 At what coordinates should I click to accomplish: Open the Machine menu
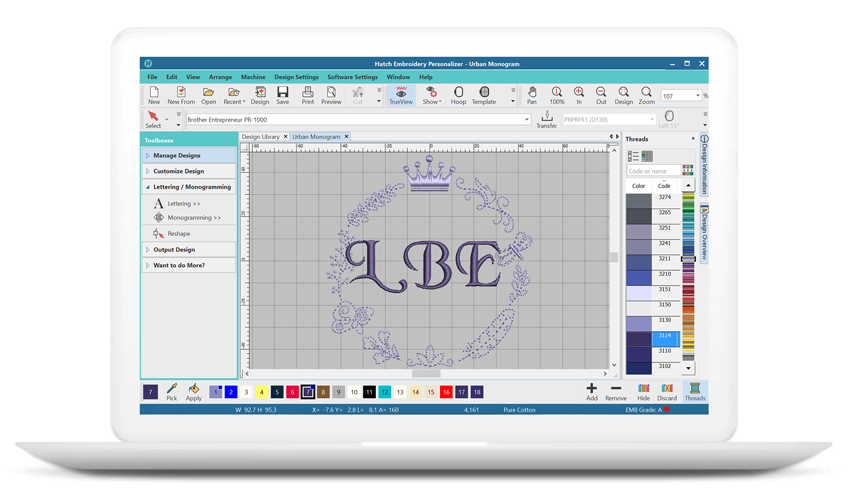pyautogui.click(x=253, y=77)
